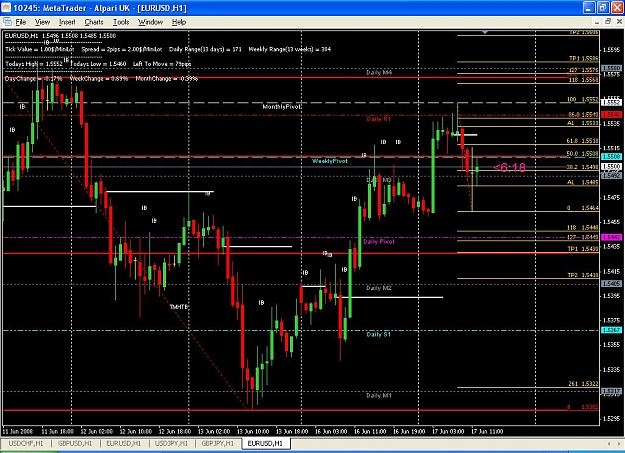Click the right tab scroll arrow
Screen dimensions: 625x453
point(619,443)
